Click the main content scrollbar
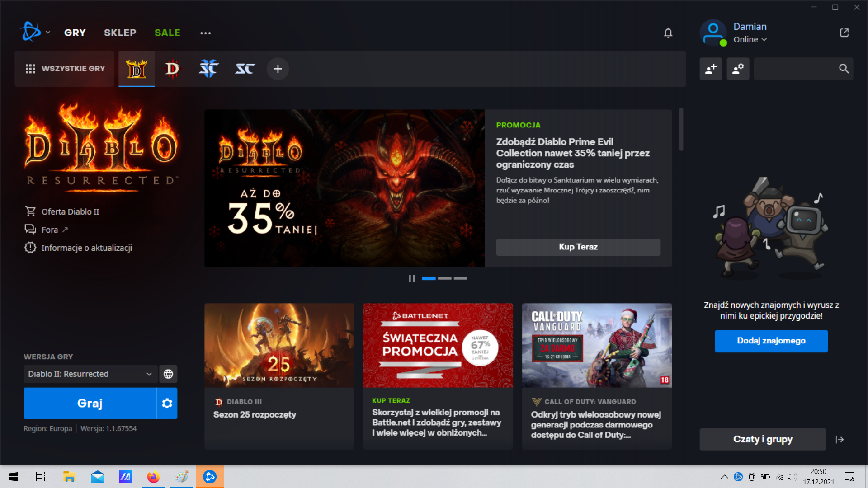 click(681, 130)
